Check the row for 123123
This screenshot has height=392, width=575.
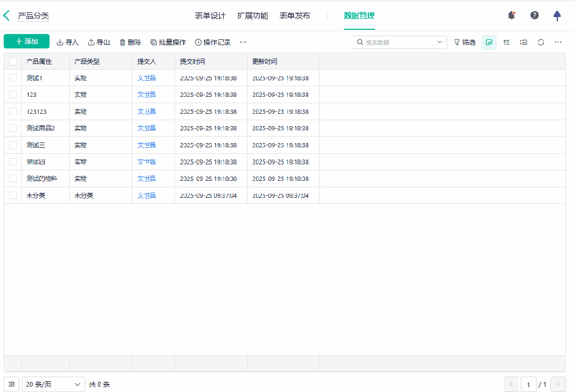13,111
